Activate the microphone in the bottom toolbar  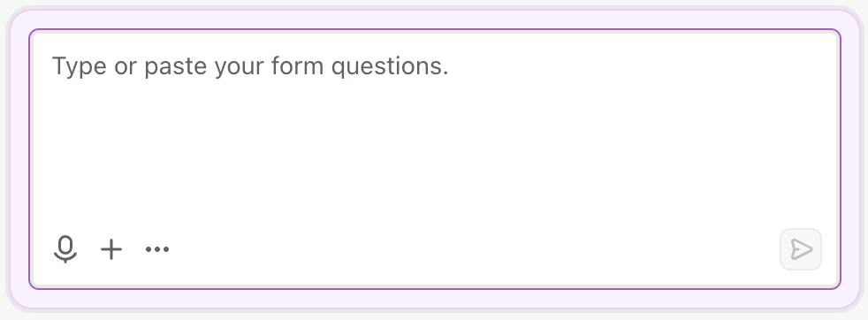[65, 249]
